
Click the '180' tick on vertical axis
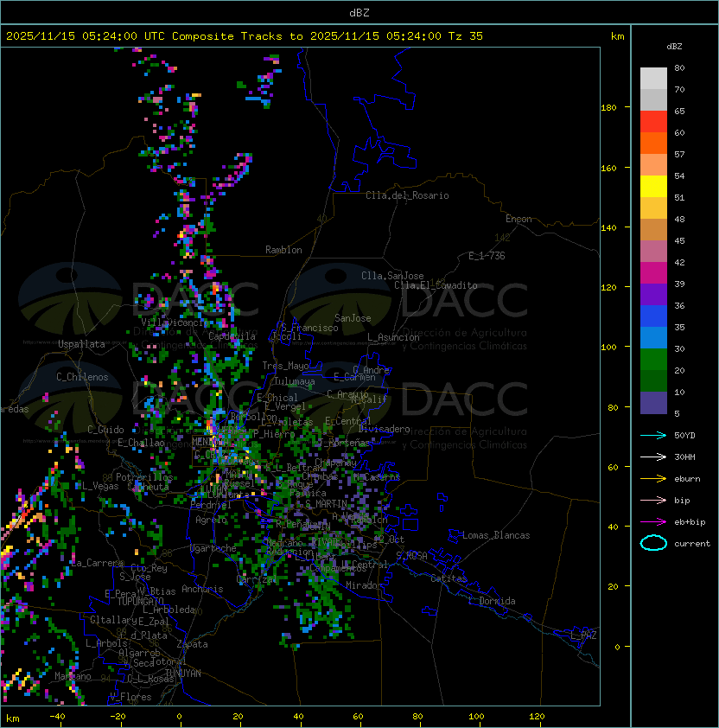(608, 108)
